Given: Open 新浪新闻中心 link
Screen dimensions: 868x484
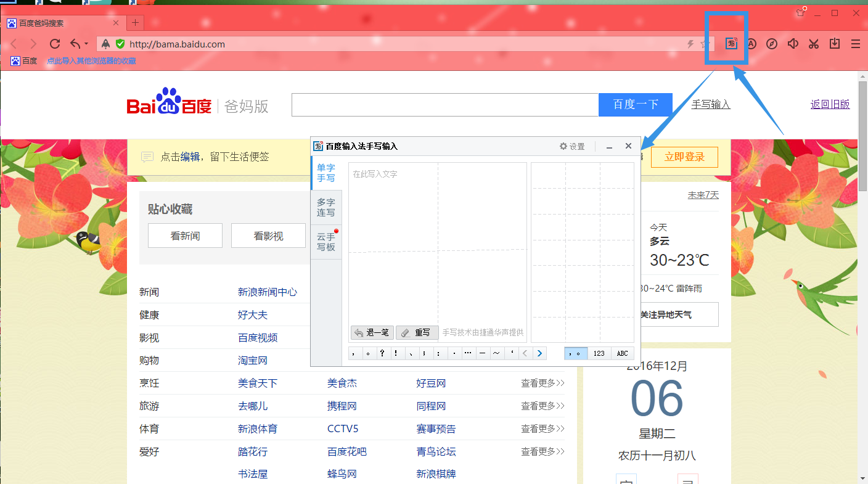Looking at the screenshot, I should pyautogui.click(x=268, y=292).
